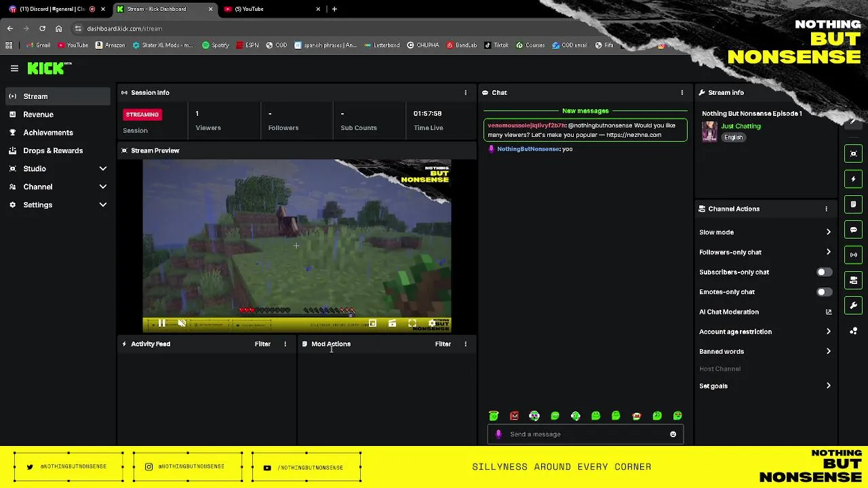Click the broadcast signal icon in right sidebar
The height and width of the screenshot is (488, 868).
pyautogui.click(x=854, y=255)
